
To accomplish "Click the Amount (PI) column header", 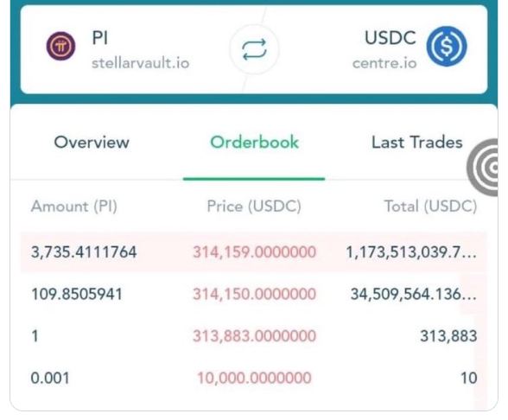I will coord(74,207).
